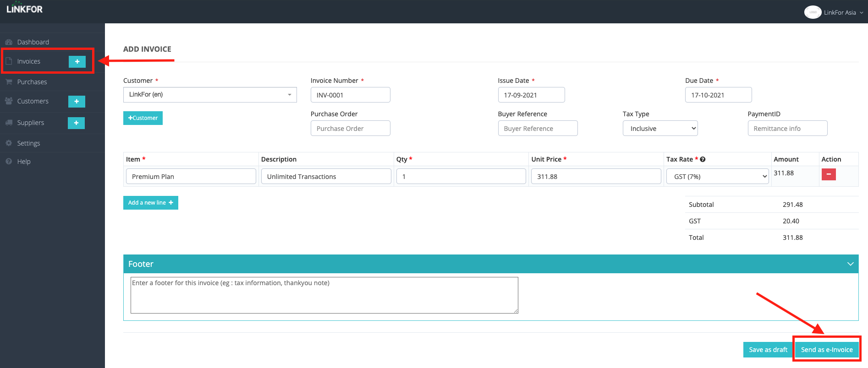The image size is (868, 368).
Task: Open the GST (7%) tax rate dropdown
Action: [717, 176]
